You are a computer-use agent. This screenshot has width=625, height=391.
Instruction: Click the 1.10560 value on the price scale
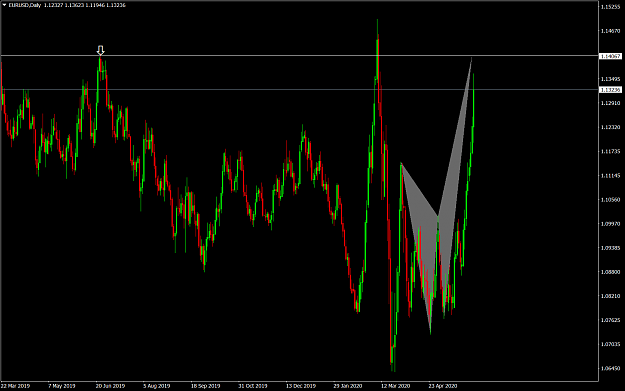[610, 200]
